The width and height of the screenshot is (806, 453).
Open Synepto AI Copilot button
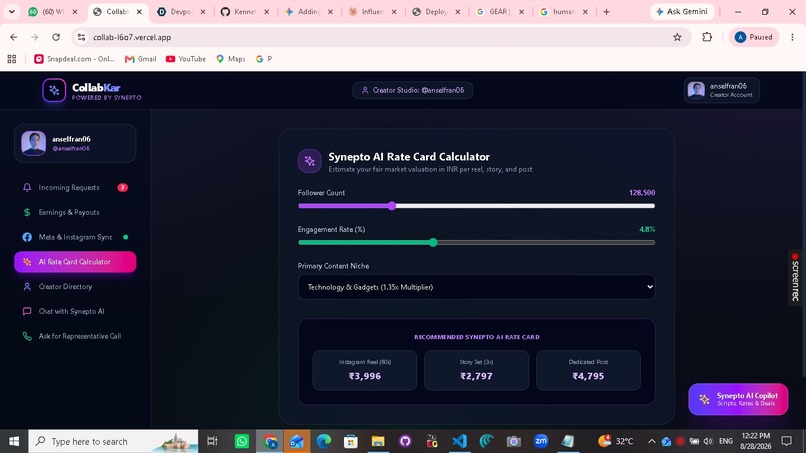coord(738,399)
